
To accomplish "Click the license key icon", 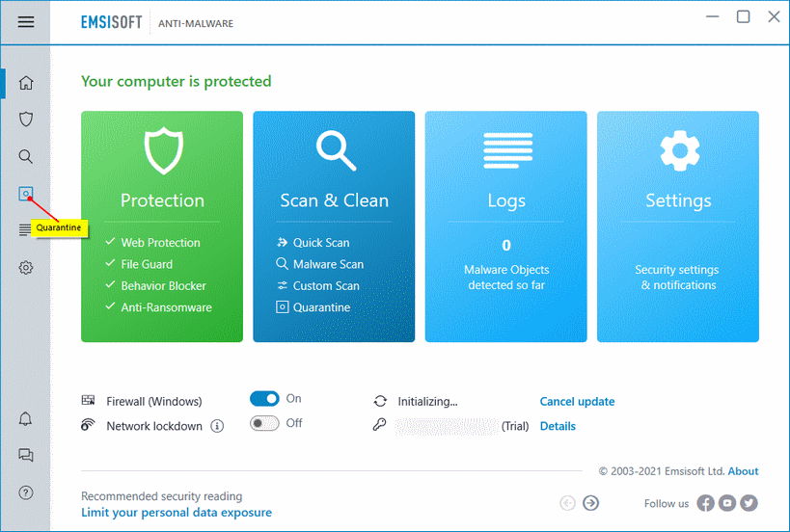I will pos(379,425).
